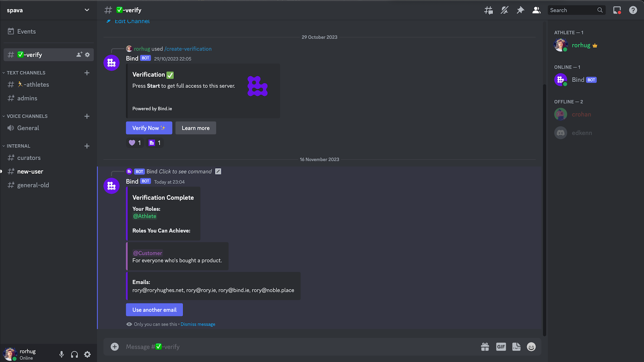Click the search magnifier icon

(600, 10)
